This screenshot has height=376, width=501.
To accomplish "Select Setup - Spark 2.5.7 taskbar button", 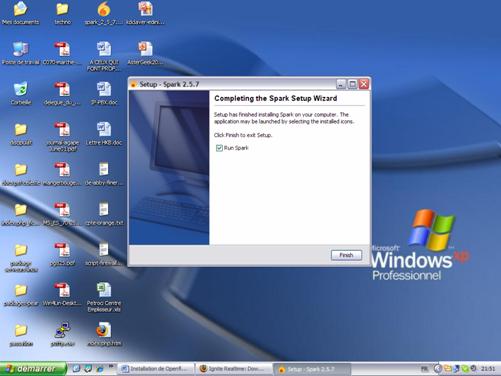I will pyautogui.click(x=313, y=369).
